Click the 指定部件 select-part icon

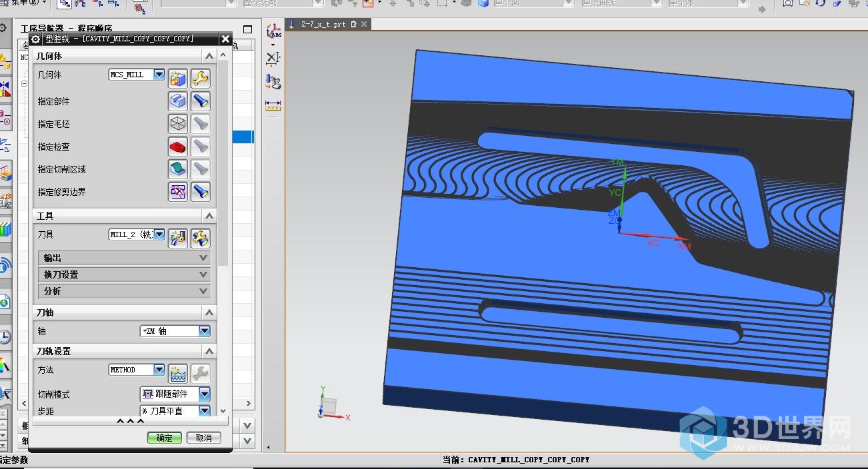(177, 101)
